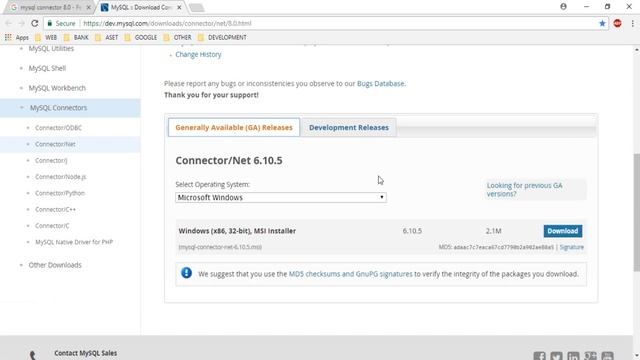Click the browser forward arrow
This screenshot has width=640, height=360.
(x=21, y=23)
